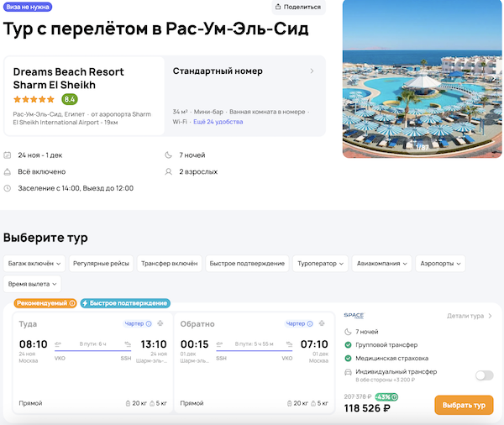This screenshot has height=425, width=504.
Task: Click the share icon next to Поделиться
Action: click(x=278, y=7)
